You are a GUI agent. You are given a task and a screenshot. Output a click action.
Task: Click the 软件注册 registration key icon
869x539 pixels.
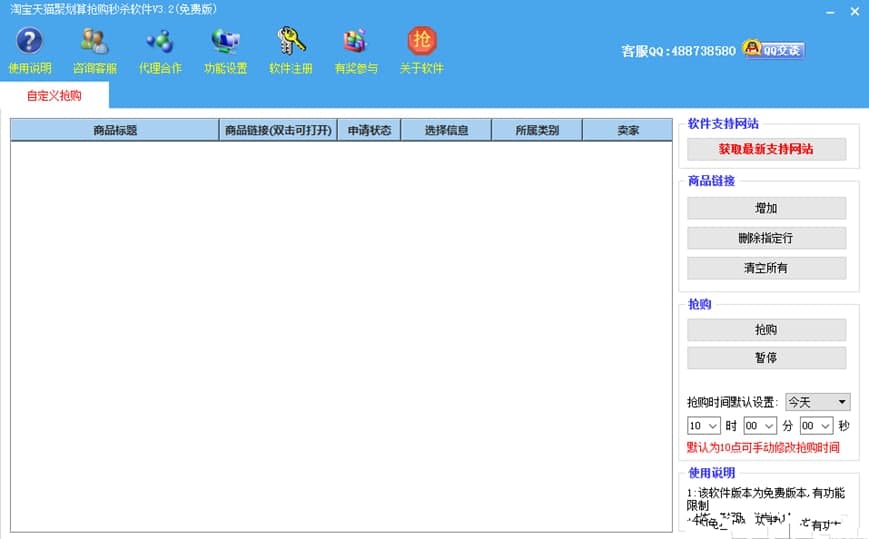(x=291, y=43)
